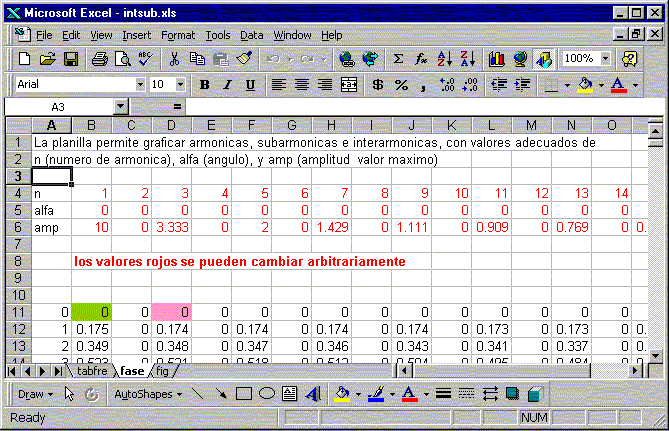The width and height of the screenshot is (669, 431).
Task: Copy selection icon
Action: tap(197, 59)
